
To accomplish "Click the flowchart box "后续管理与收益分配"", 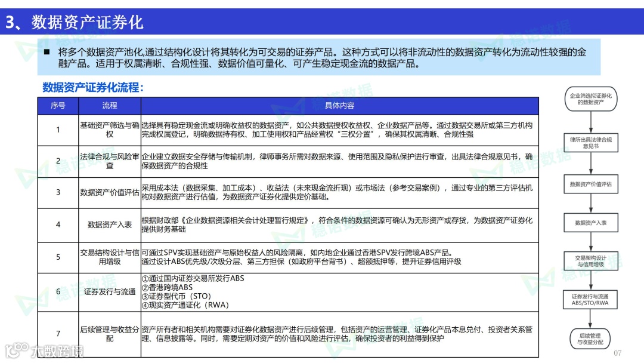I will [x=590, y=339].
